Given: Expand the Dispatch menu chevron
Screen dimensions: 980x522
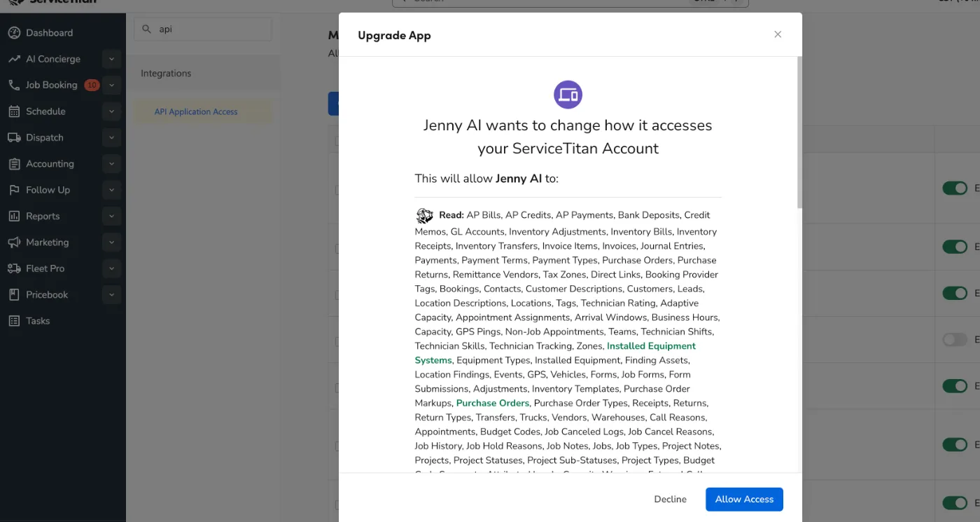Looking at the screenshot, I should (x=111, y=138).
